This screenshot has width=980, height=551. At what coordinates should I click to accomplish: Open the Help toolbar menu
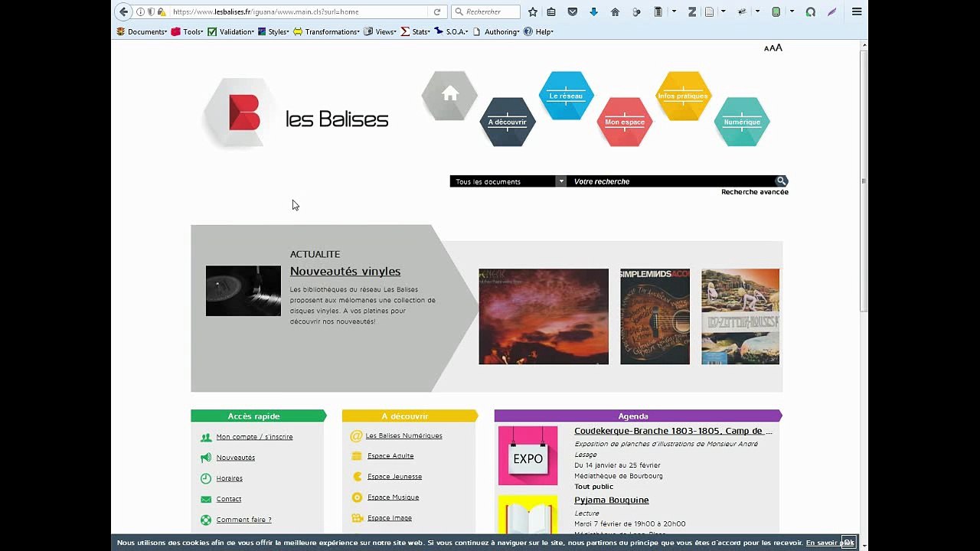[x=539, y=31]
